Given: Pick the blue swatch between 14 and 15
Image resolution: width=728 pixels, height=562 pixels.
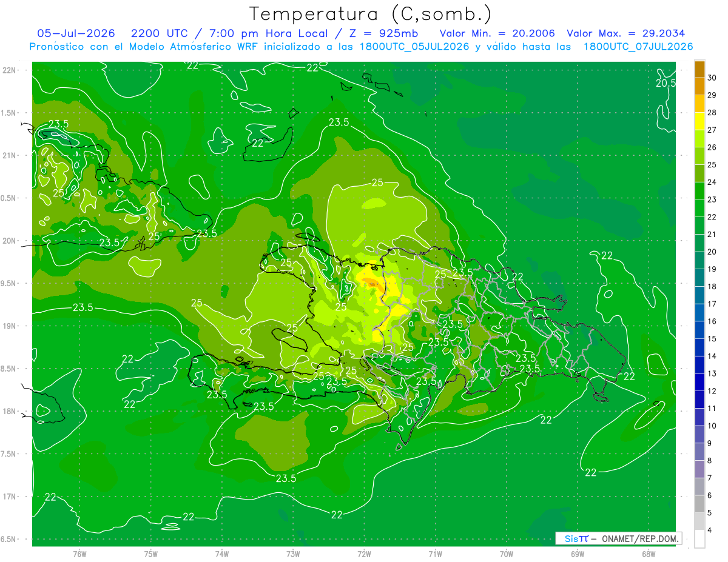Looking at the screenshot, I should [699, 347].
